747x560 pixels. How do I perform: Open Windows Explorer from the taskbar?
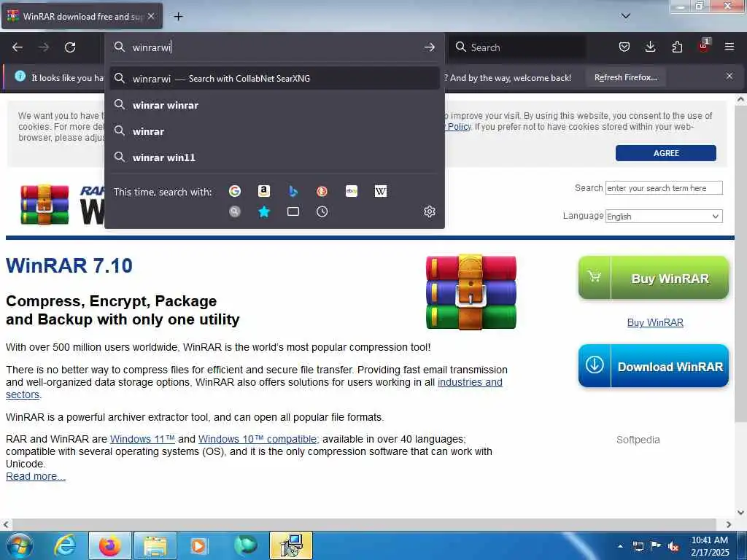coord(155,545)
